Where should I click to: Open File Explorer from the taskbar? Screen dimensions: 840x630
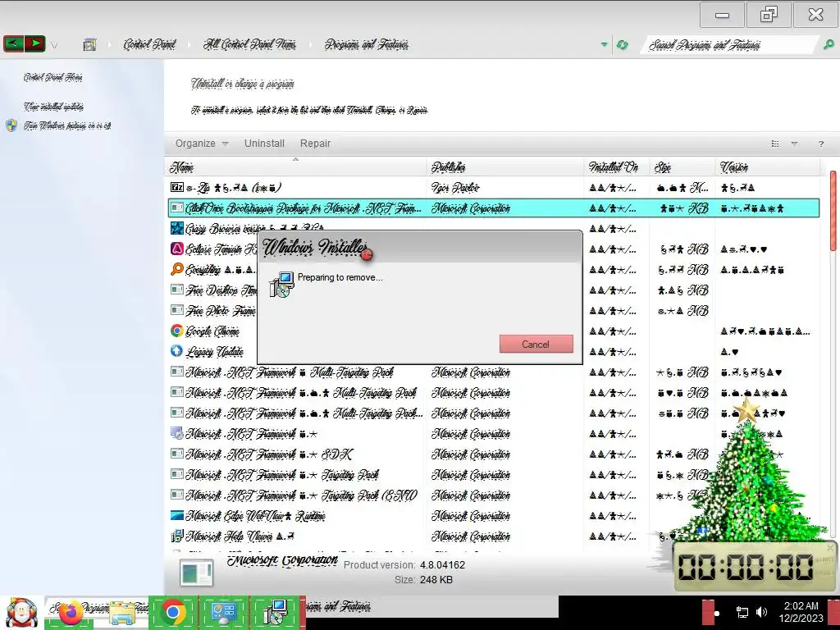pyautogui.click(x=122, y=612)
